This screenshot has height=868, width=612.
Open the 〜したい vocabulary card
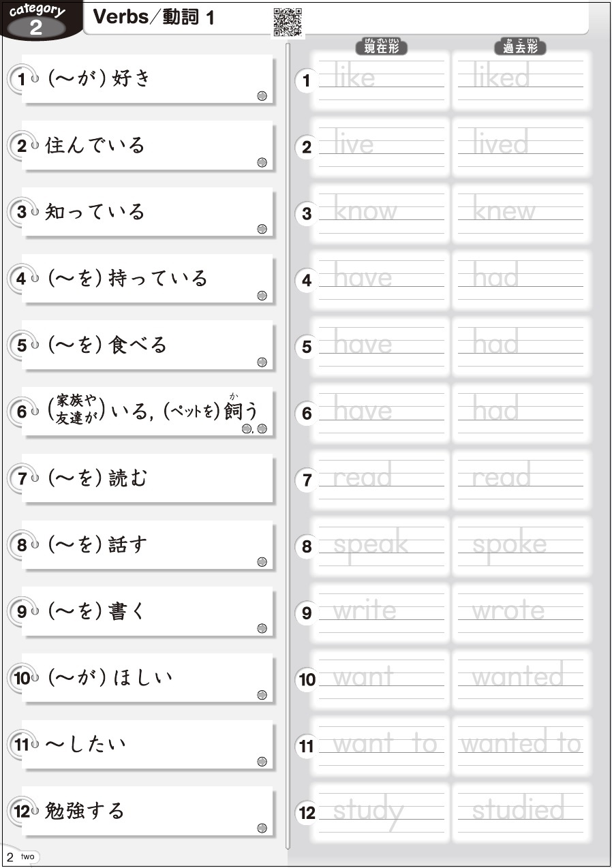click(147, 745)
